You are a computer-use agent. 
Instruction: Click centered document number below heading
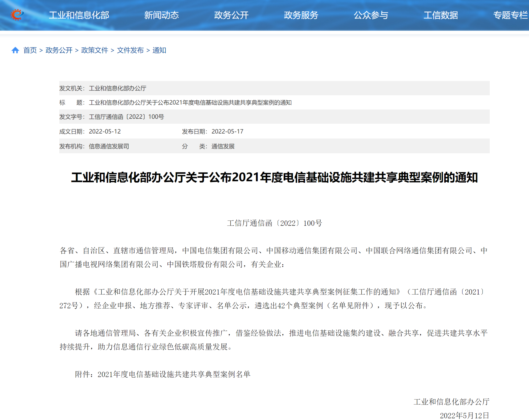pyautogui.click(x=274, y=223)
